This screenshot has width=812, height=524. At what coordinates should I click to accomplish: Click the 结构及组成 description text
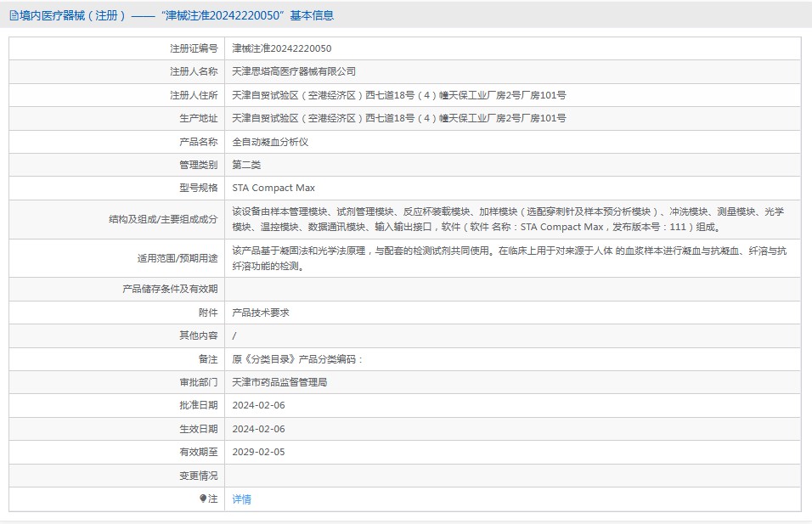coord(508,220)
